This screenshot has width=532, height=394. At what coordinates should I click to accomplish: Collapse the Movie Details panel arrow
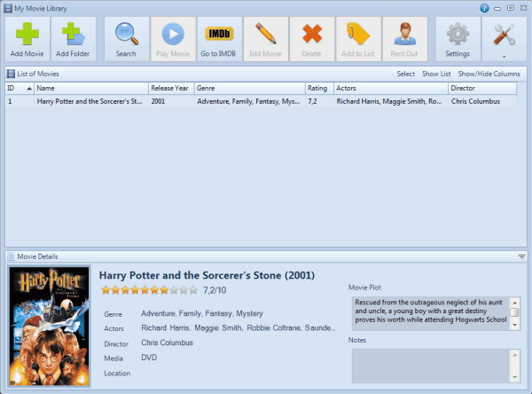(x=522, y=256)
